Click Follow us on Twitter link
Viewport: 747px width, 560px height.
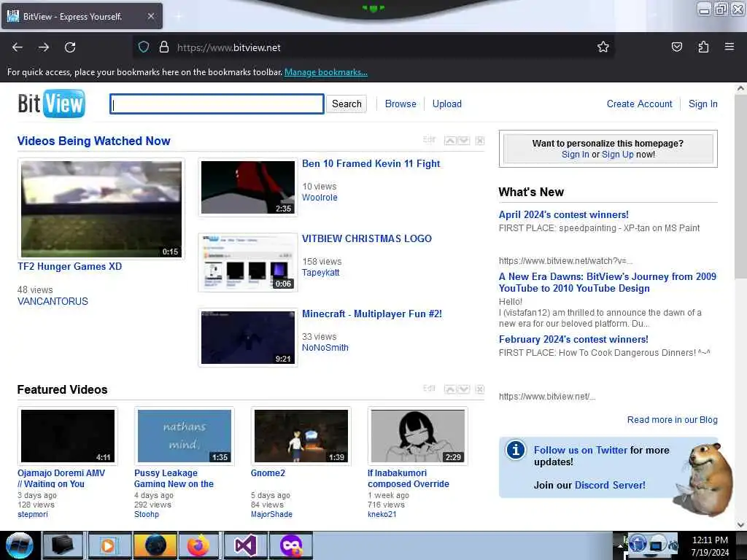(581, 450)
